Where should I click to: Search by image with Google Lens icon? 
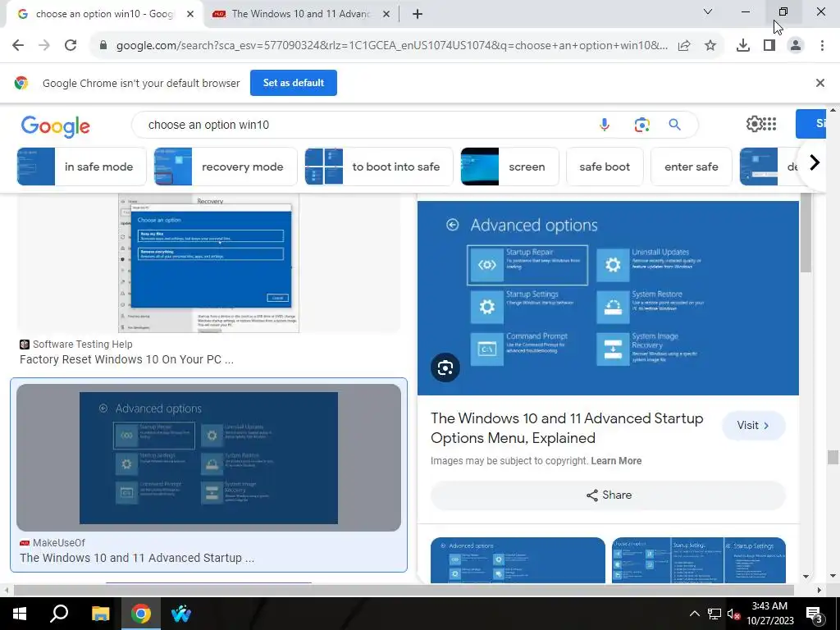[x=641, y=125]
